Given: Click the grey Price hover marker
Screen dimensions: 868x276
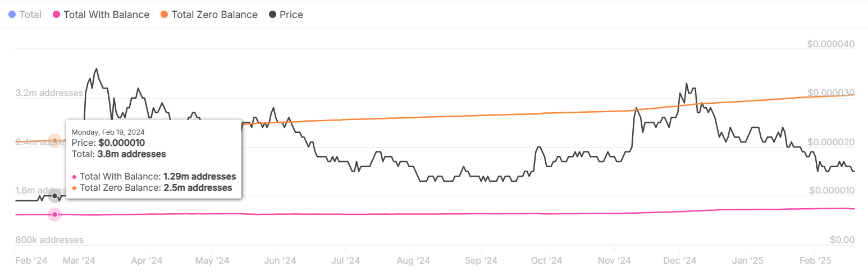Looking at the screenshot, I should (x=54, y=196).
